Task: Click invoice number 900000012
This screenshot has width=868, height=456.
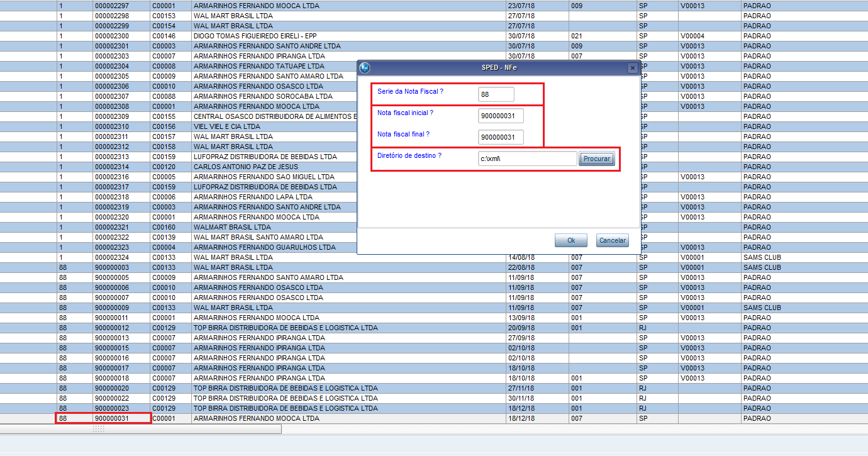Action: (x=111, y=328)
